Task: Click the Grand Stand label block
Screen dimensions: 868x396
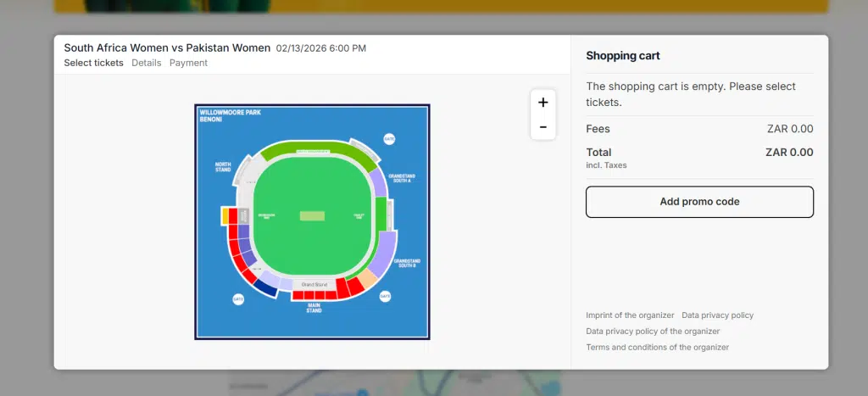Action: pos(314,284)
